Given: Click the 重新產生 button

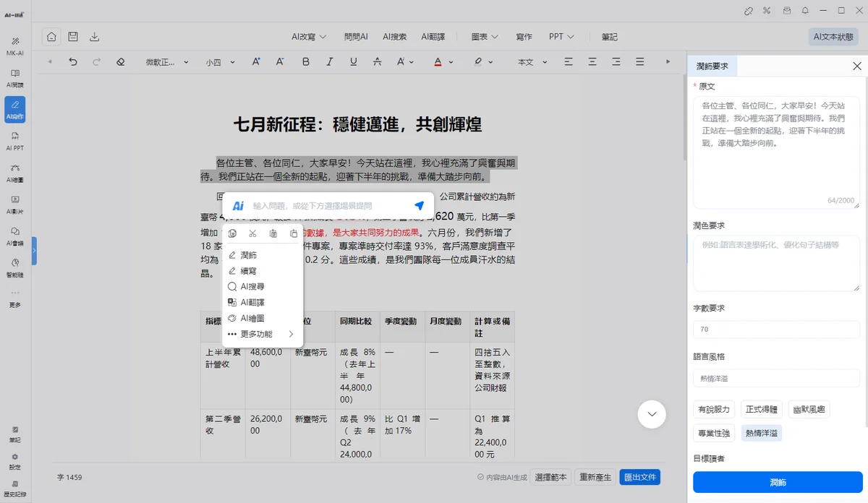Looking at the screenshot, I should [596, 477].
